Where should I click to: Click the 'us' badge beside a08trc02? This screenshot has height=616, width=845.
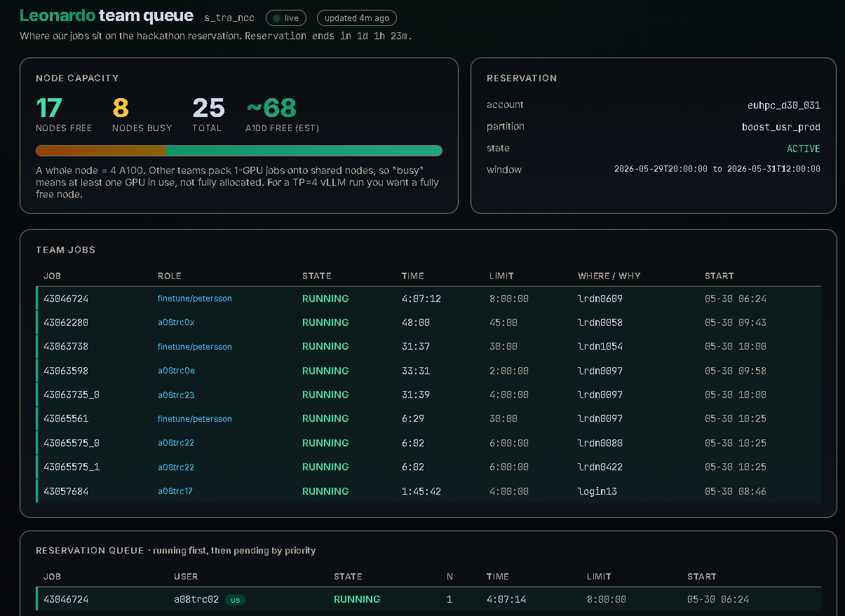pos(236,600)
